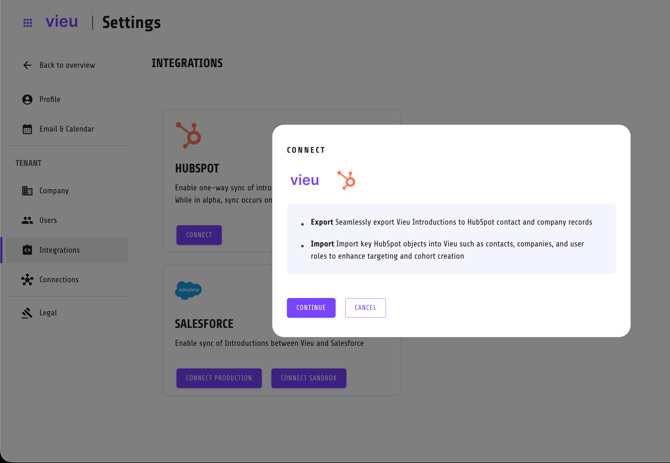The width and height of the screenshot is (670, 463).
Task: Click the HubSpot logo in dialog
Action: [346, 180]
